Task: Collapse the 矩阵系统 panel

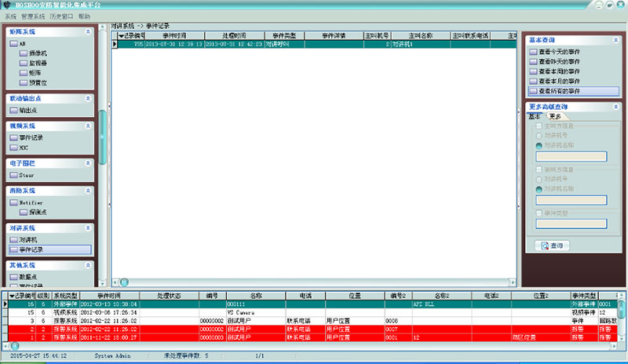Action: click(88, 32)
